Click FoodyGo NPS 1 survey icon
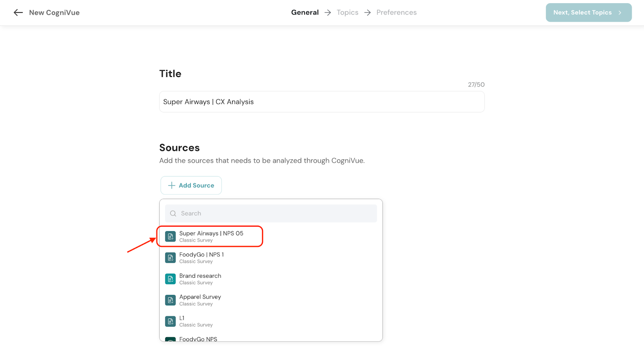The width and height of the screenshot is (644, 363). (170, 258)
